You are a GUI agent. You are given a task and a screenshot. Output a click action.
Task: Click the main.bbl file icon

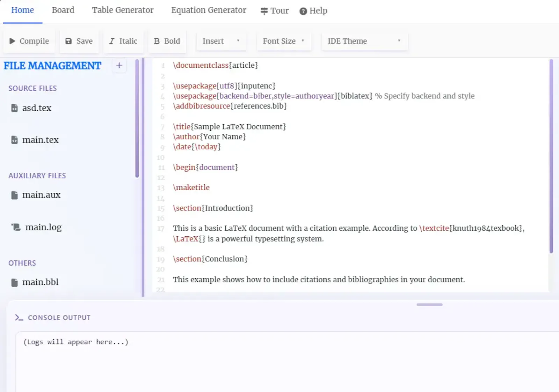pyautogui.click(x=14, y=282)
